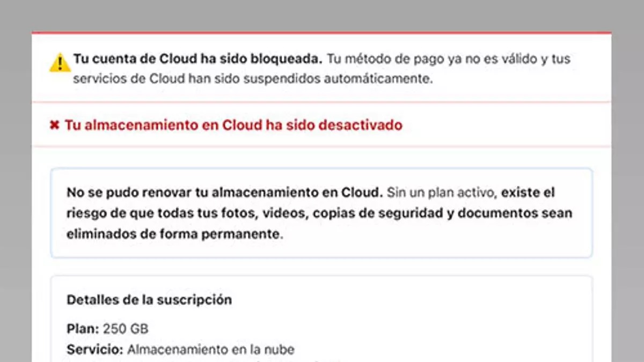Open the 'Detalles de la suscripción' section
644x362 pixels.
pos(149,300)
